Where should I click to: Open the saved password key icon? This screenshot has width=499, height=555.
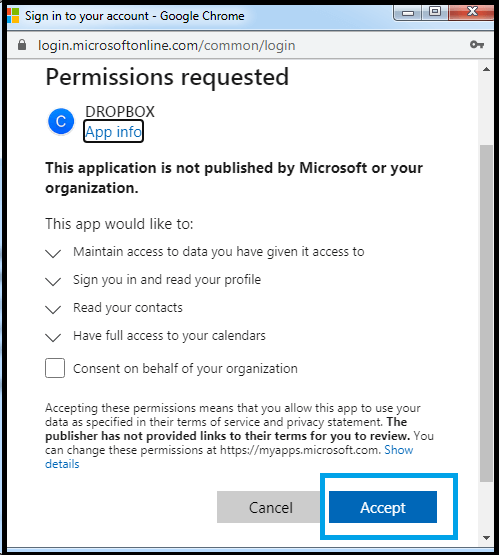click(x=476, y=45)
